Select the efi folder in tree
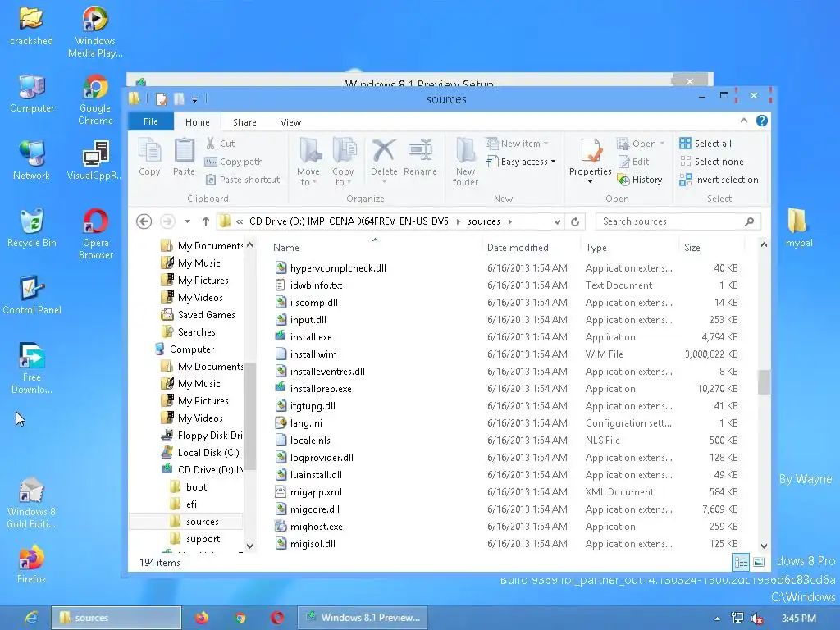 [x=191, y=504]
